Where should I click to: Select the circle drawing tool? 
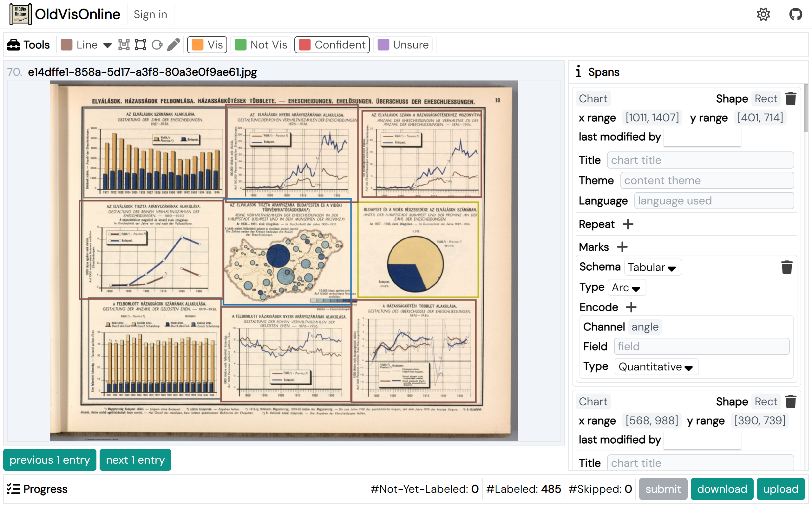pos(157,45)
